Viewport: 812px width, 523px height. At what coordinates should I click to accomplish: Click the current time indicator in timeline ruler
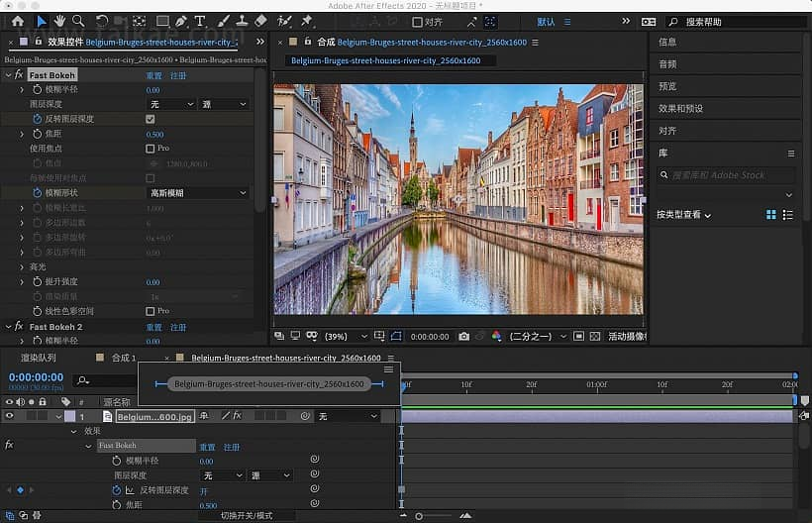click(x=403, y=385)
